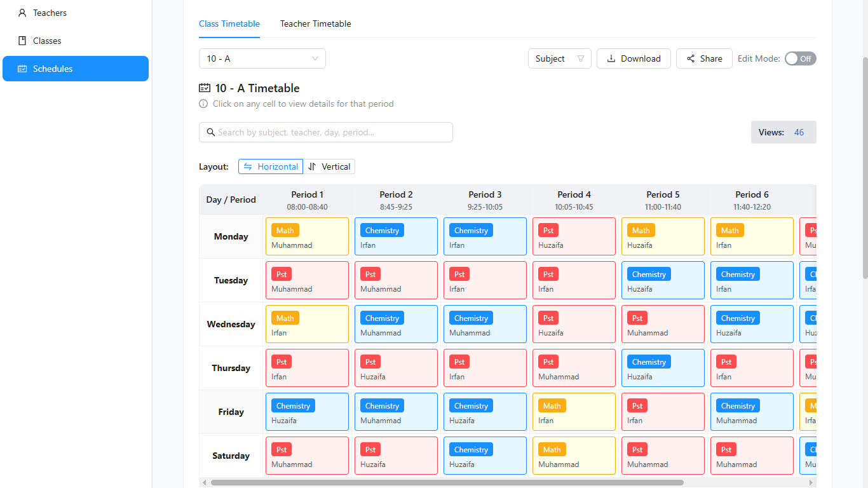Click the filter funnel icon on the Subject control
868x488 pixels.
[580, 58]
